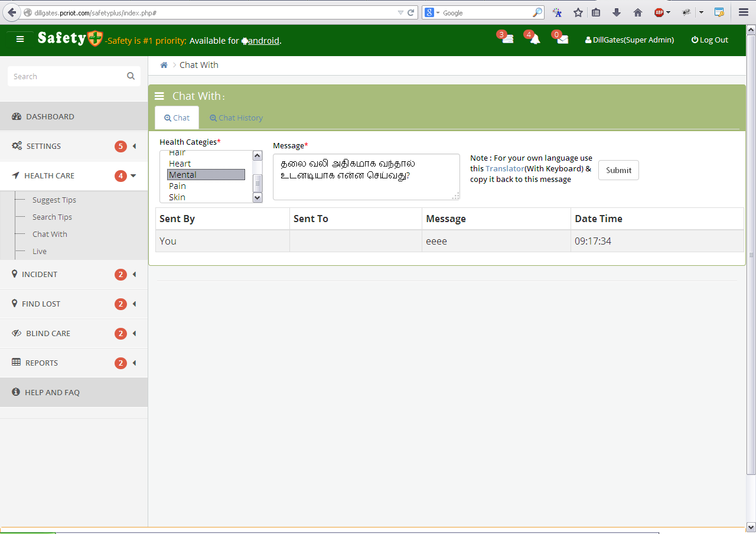Click the Sent By column header
756x534 pixels.
tap(223, 219)
